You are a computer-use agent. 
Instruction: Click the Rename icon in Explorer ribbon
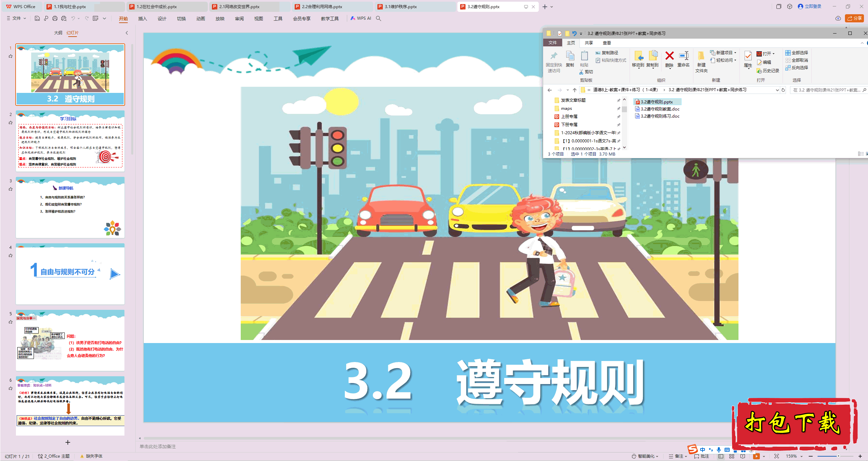[x=684, y=56]
